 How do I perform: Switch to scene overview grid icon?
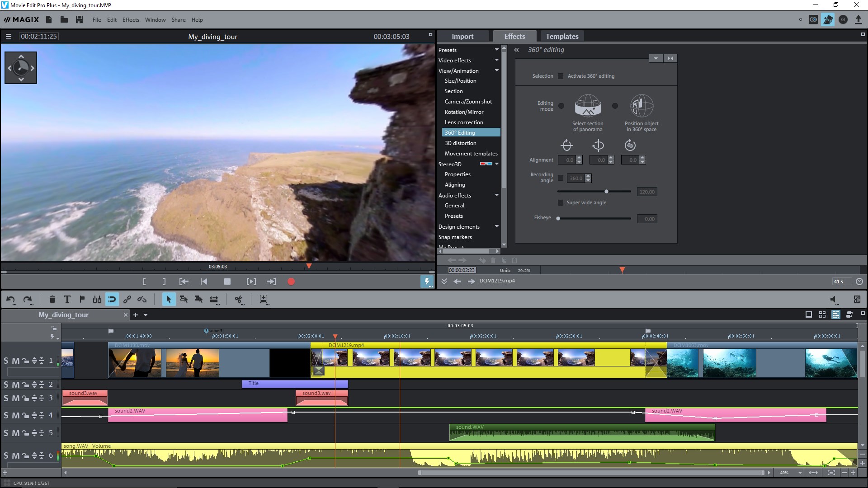822,314
